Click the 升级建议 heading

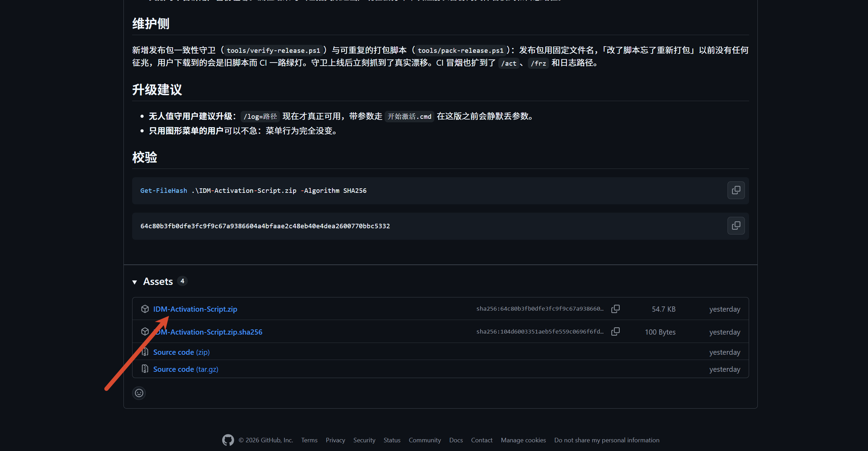click(x=157, y=90)
